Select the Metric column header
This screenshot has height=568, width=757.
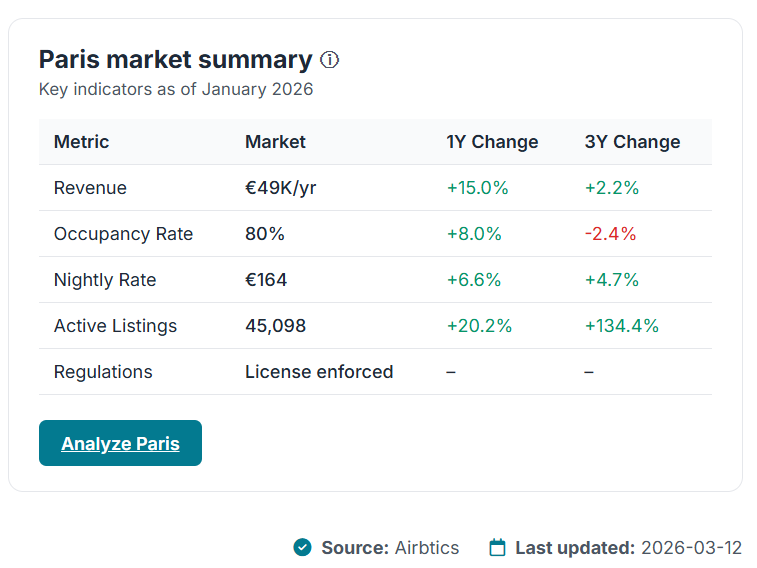(x=81, y=142)
